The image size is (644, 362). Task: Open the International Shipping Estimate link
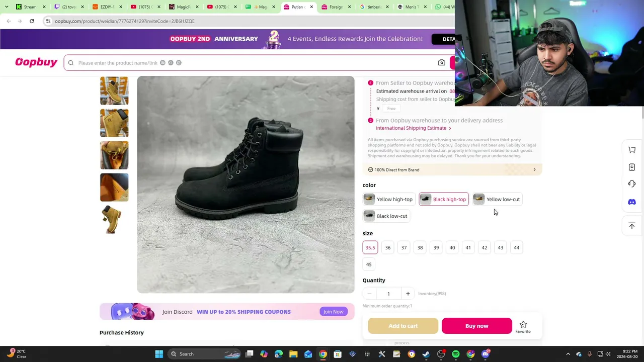[413, 128]
